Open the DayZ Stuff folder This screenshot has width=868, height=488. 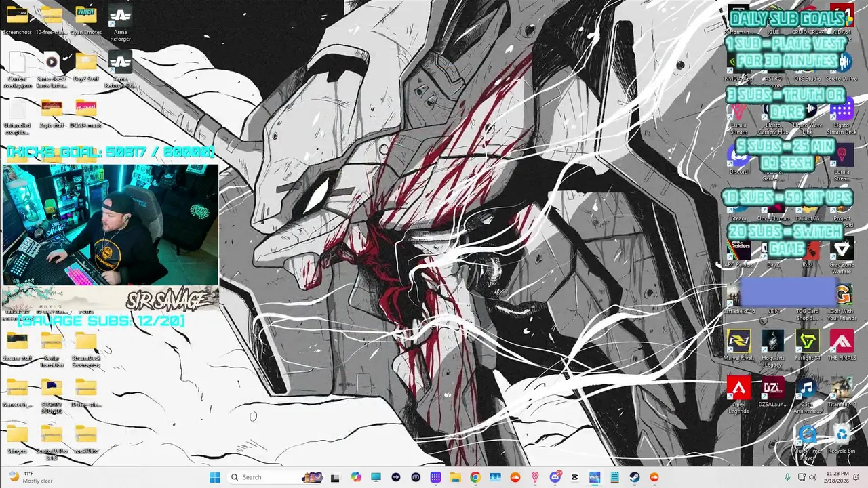86,66
